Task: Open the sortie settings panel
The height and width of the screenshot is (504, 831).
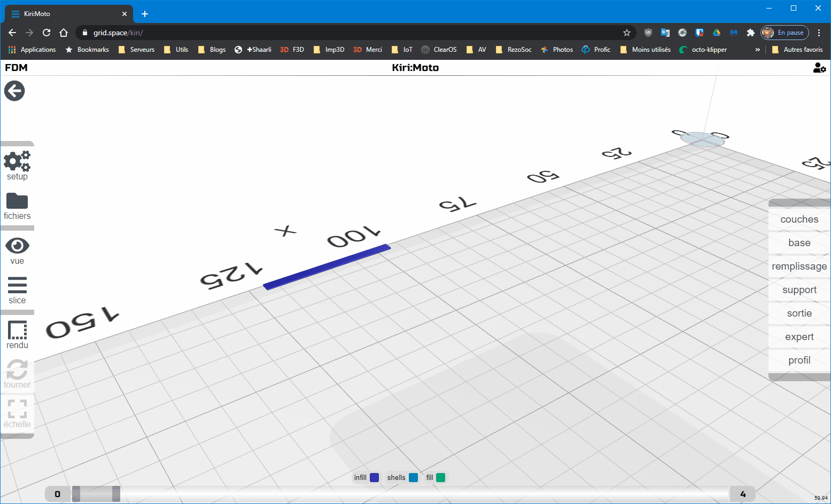Action: [799, 313]
